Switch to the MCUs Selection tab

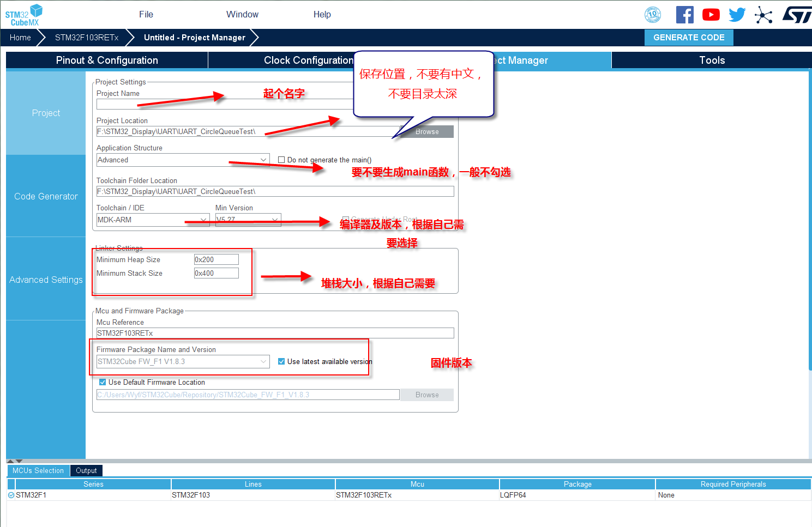pos(38,471)
